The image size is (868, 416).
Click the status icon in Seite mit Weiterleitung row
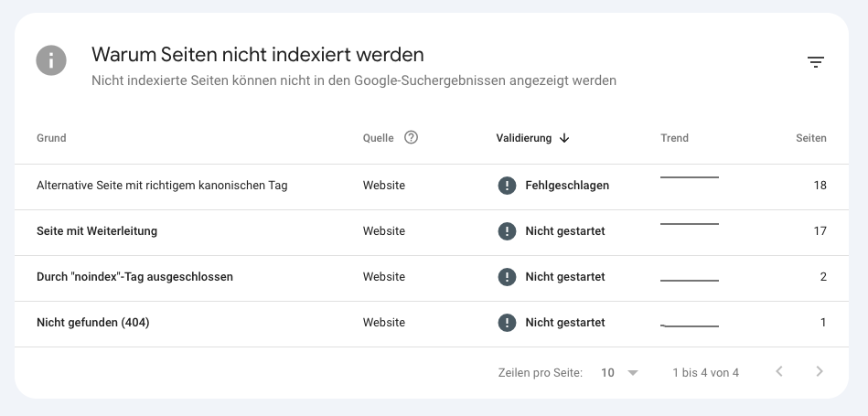click(507, 231)
